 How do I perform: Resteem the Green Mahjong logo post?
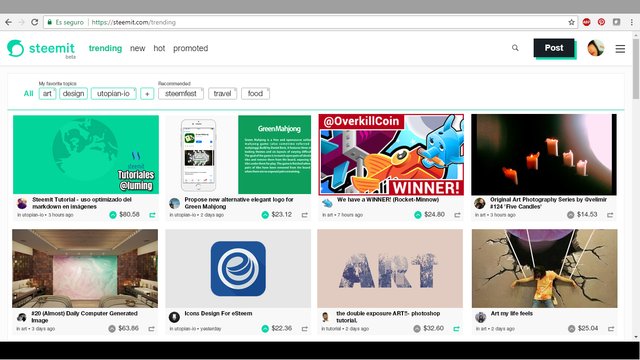click(304, 215)
